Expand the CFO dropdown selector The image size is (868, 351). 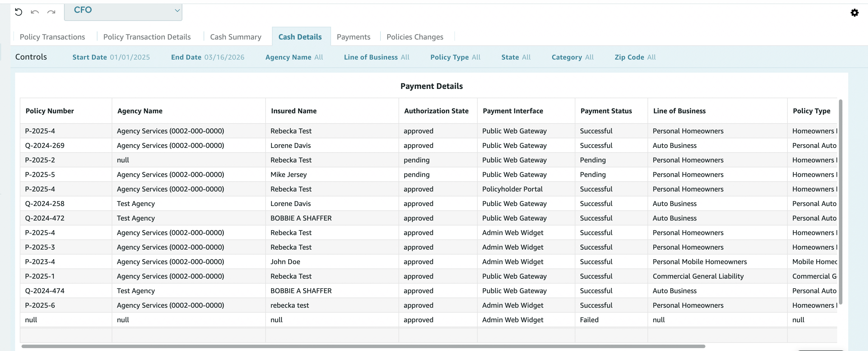point(123,11)
